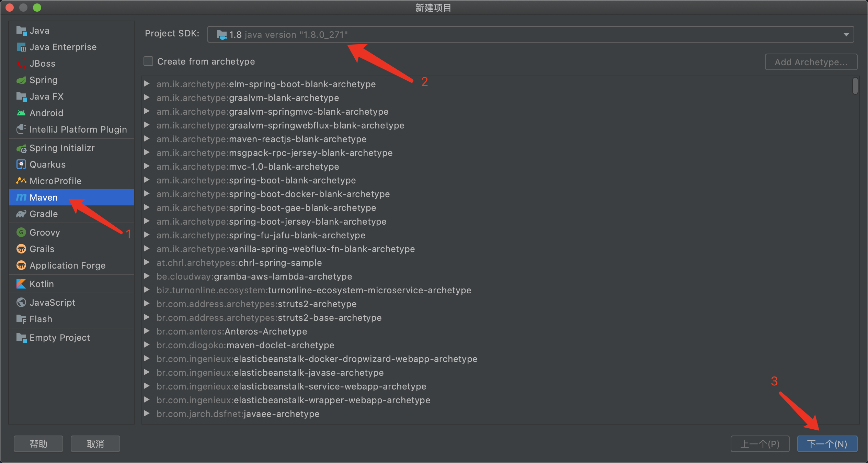Select the Java project type icon

pyautogui.click(x=21, y=31)
